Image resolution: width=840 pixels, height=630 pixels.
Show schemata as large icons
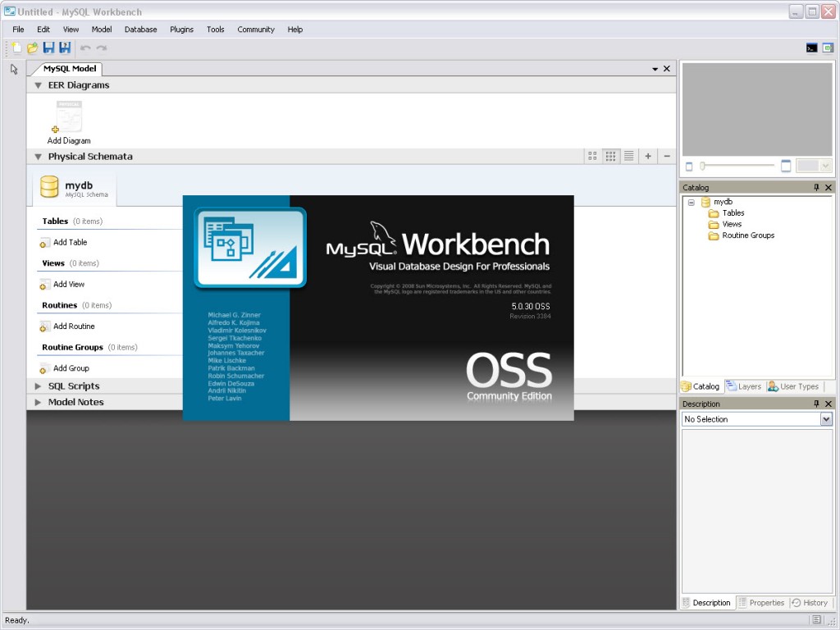592,156
